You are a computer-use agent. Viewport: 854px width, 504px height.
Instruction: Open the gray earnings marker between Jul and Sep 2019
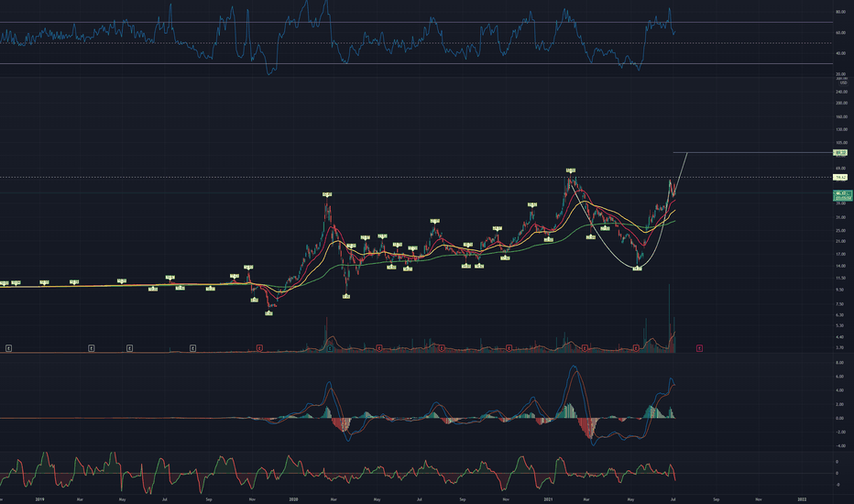(192, 347)
